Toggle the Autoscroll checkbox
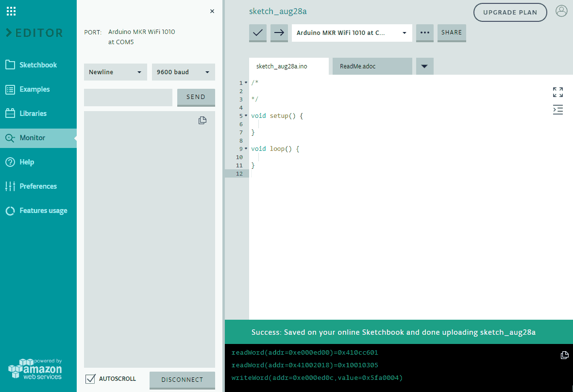 pos(90,379)
